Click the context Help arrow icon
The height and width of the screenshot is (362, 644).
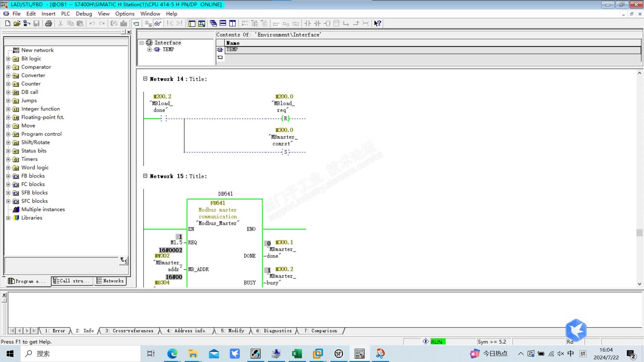[x=378, y=23]
